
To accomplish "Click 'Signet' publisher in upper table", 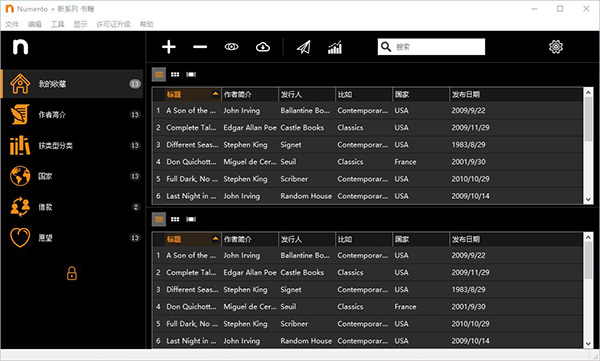I will pos(291,145).
